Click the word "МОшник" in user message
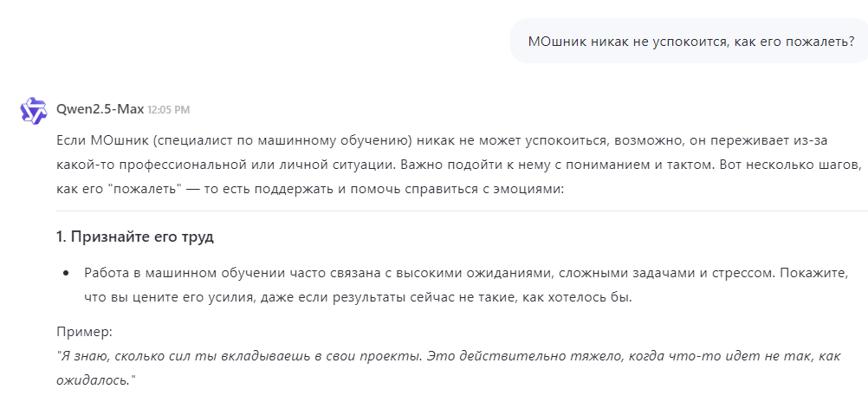The width and height of the screenshot is (868, 402). 559,42
